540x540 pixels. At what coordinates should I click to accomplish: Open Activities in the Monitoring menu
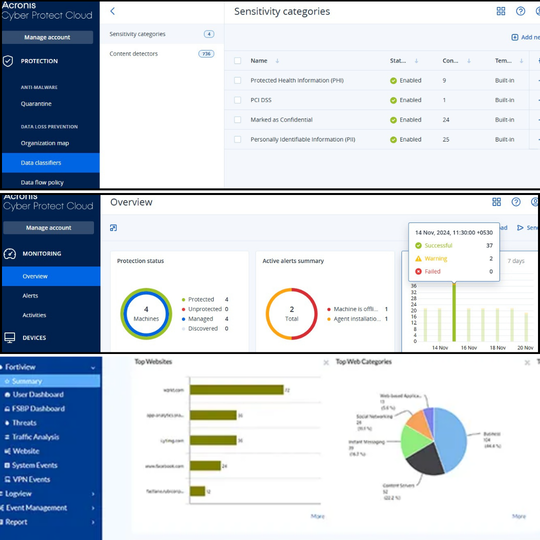coord(34,315)
